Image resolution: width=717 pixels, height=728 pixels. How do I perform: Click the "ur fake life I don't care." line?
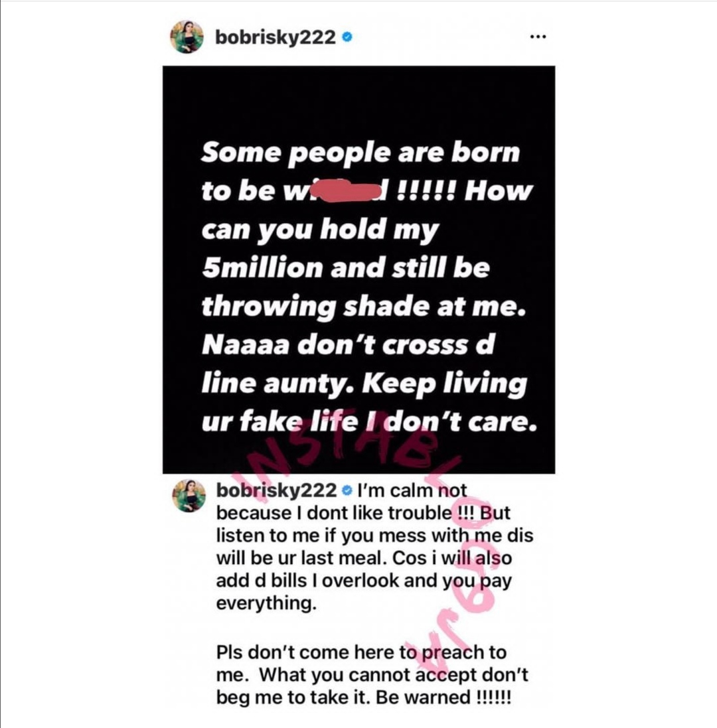(368, 421)
